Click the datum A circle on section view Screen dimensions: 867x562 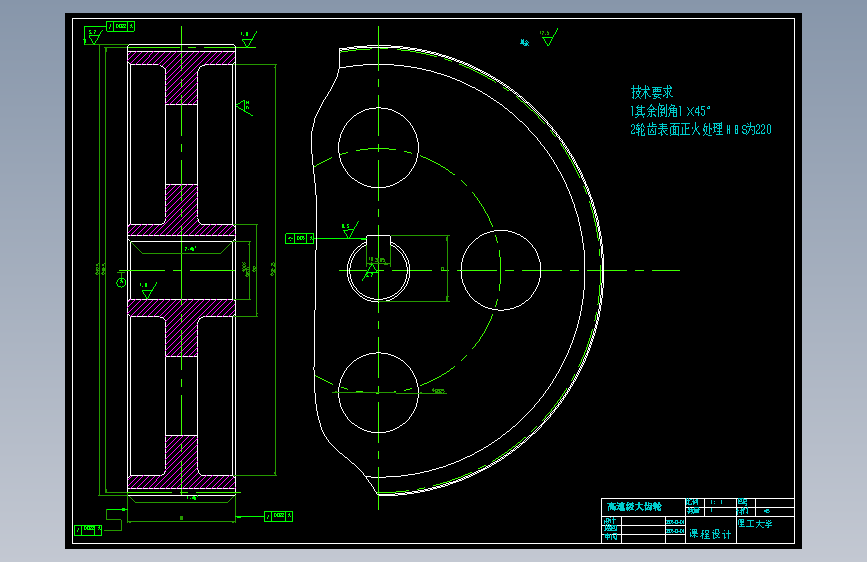click(121, 283)
